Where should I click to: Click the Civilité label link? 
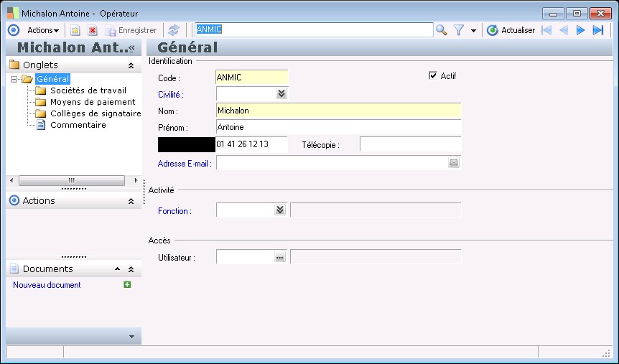pos(170,95)
